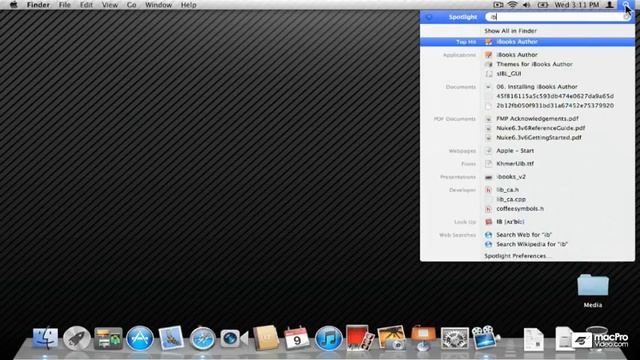The image size is (640, 360).
Task: Select the sIBL_GUI application result
Action: tap(527, 73)
